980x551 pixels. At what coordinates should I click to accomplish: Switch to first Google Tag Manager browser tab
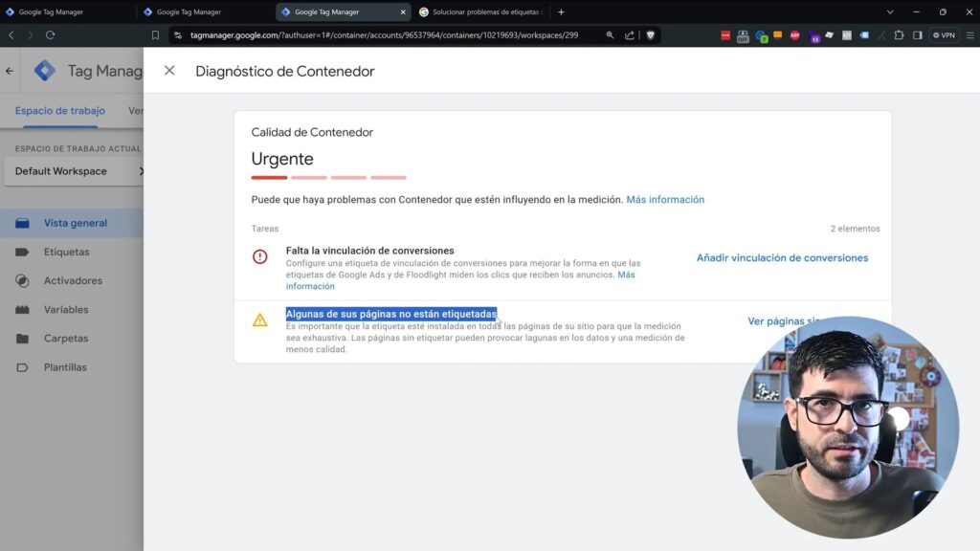click(x=68, y=11)
